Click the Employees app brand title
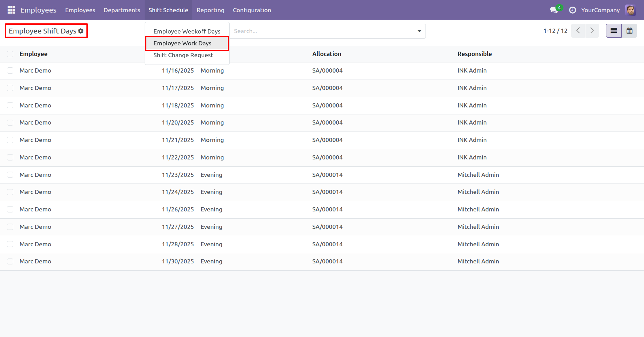Image resolution: width=644 pixels, height=337 pixels. tap(38, 10)
